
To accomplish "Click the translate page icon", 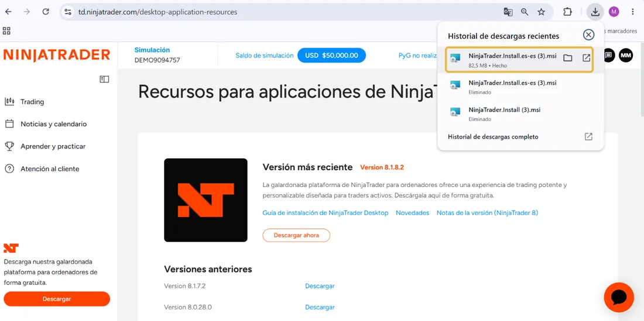I will (x=508, y=12).
